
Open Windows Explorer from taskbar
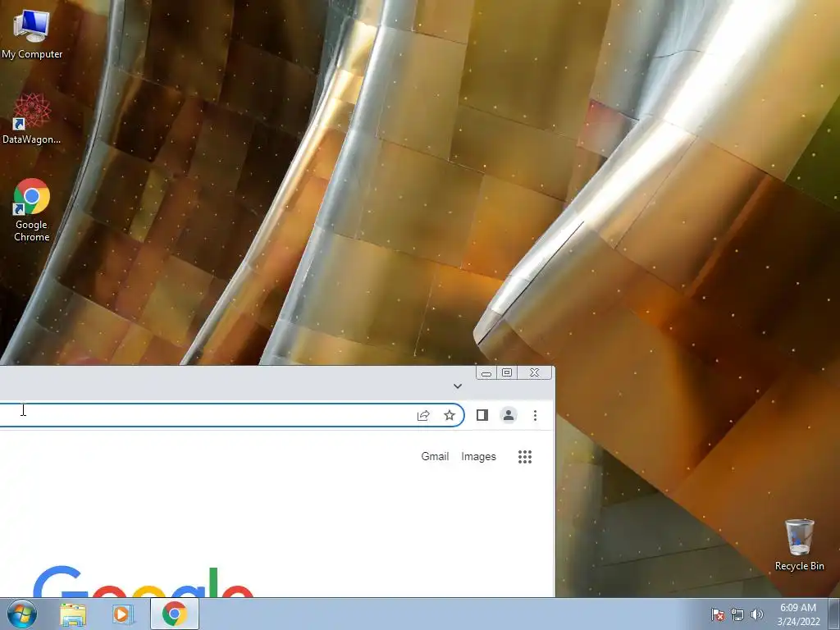[73, 614]
